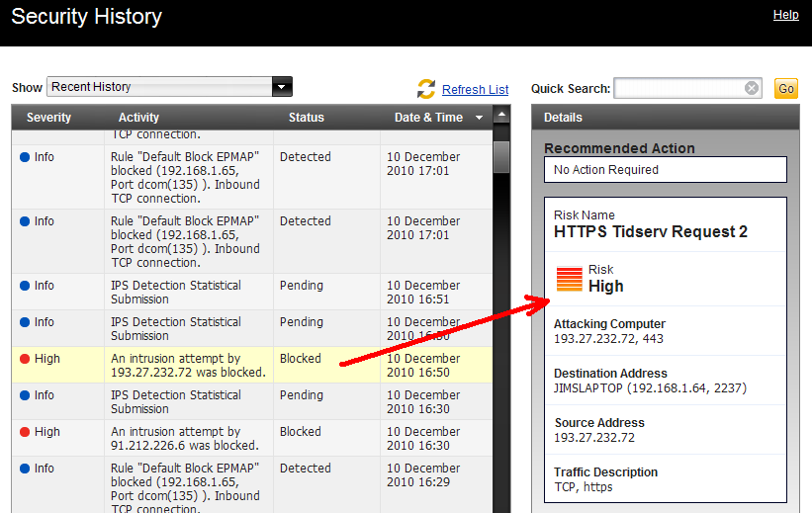This screenshot has width=812, height=513.
Task: Click the high risk level bars icon
Action: (569, 279)
